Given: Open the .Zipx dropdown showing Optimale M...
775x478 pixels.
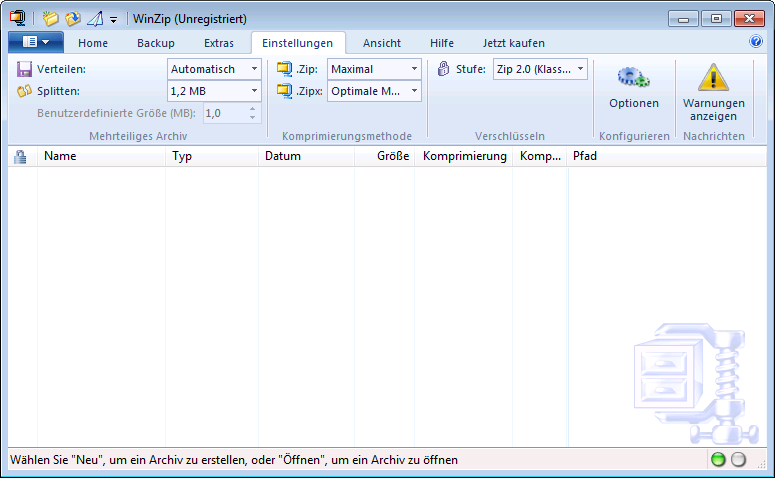Looking at the screenshot, I should 374,91.
